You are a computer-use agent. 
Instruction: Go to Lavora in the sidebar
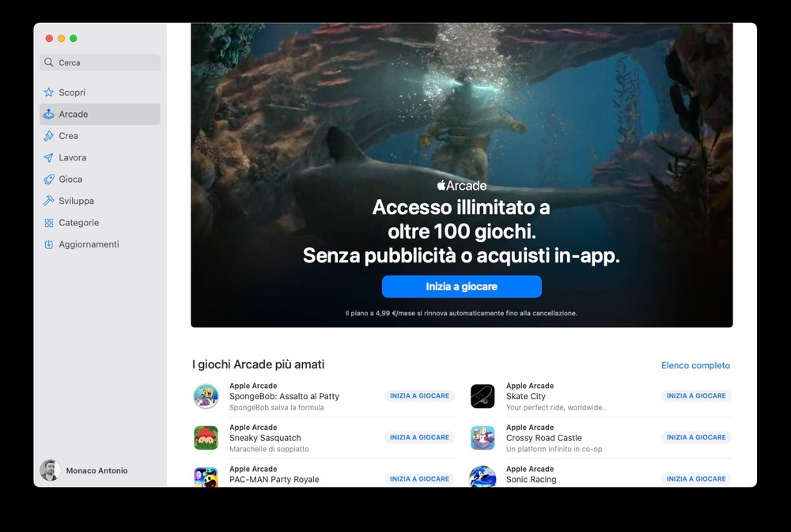73,157
